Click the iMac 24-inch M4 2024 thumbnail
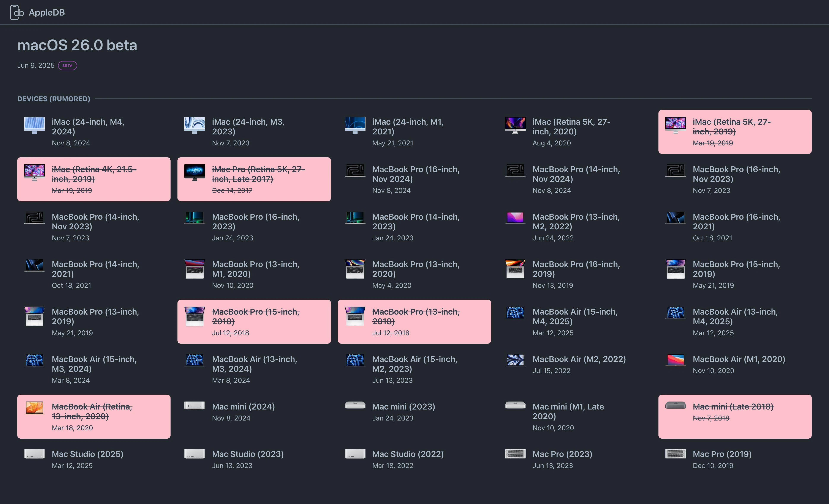Viewport: 829px width, 504px height. pos(34,125)
